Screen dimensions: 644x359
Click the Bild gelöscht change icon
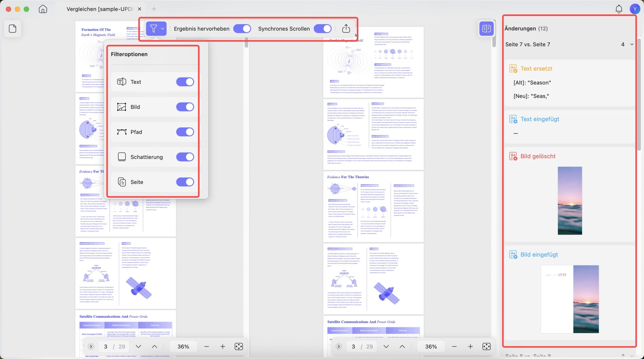513,156
